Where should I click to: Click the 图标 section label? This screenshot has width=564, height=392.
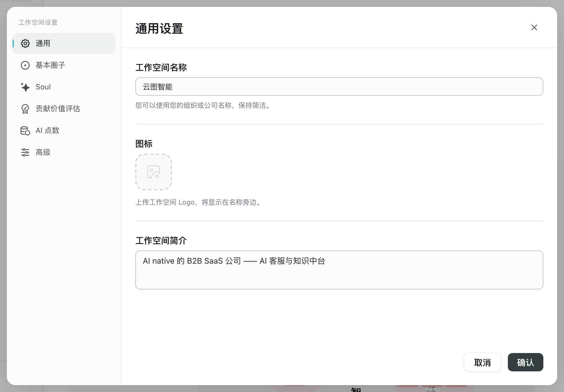coord(144,144)
